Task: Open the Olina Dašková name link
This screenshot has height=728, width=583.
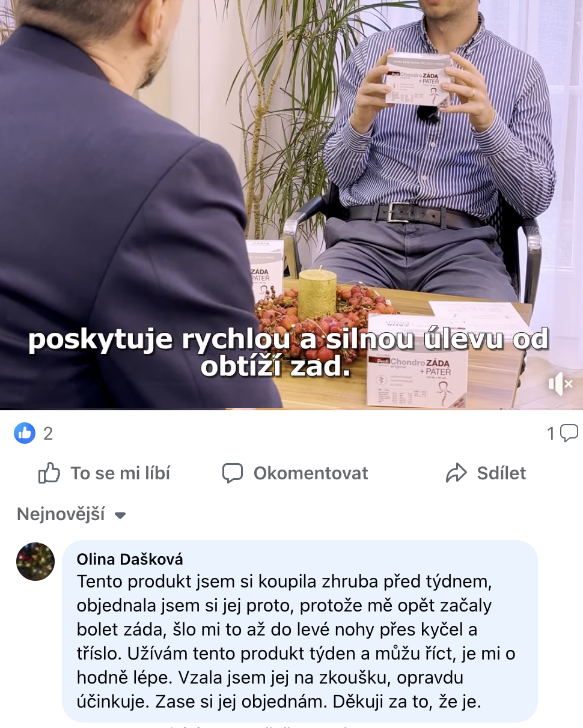Action: click(x=130, y=559)
